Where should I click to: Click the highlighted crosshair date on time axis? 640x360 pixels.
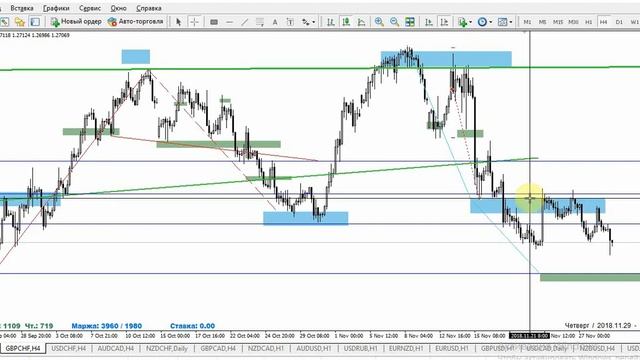point(529,336)
